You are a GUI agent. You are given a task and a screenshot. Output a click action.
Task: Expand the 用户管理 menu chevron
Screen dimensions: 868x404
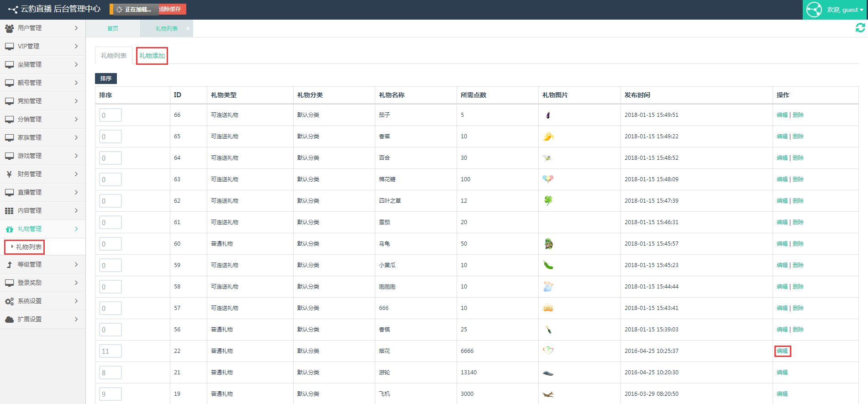tap(76, 28)
